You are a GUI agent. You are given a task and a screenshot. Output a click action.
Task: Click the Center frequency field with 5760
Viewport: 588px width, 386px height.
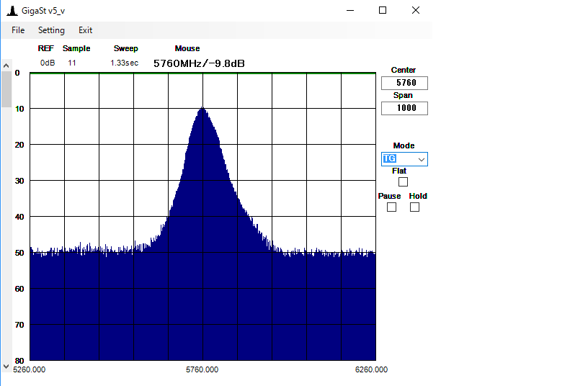coord(404,83)
